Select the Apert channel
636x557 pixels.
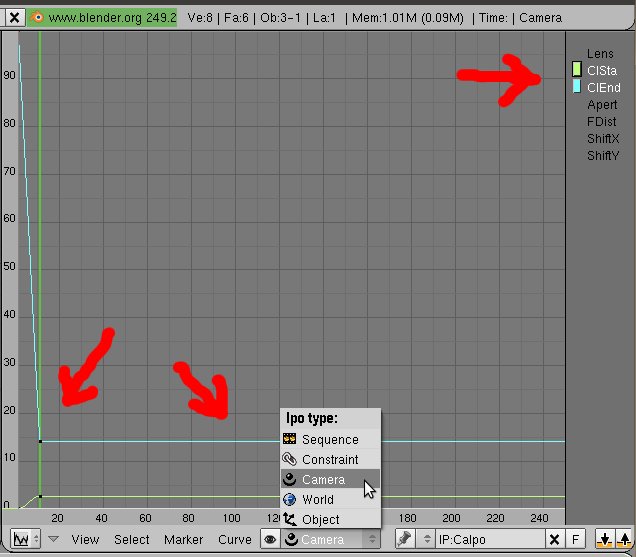coord(602,105)
